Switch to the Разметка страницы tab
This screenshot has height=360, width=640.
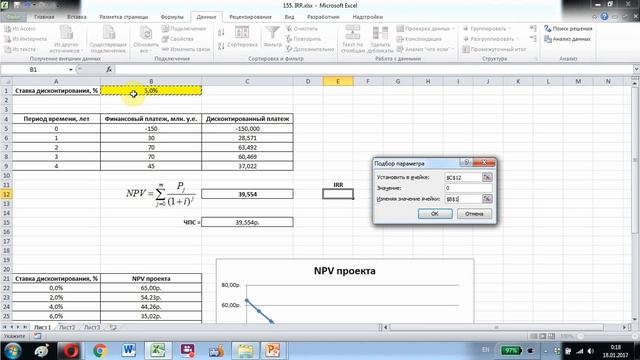pos(124,17)
